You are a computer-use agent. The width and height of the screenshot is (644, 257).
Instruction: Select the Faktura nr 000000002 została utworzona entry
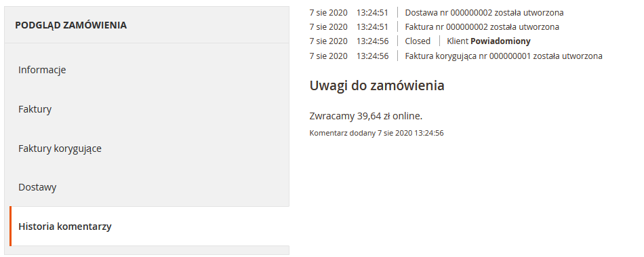(x=482, y=27)
